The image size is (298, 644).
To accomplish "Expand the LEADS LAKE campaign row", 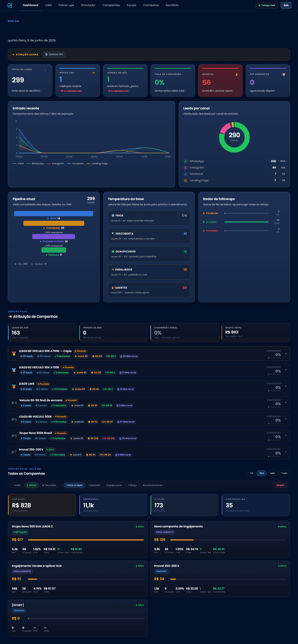I will coord(286,386).
